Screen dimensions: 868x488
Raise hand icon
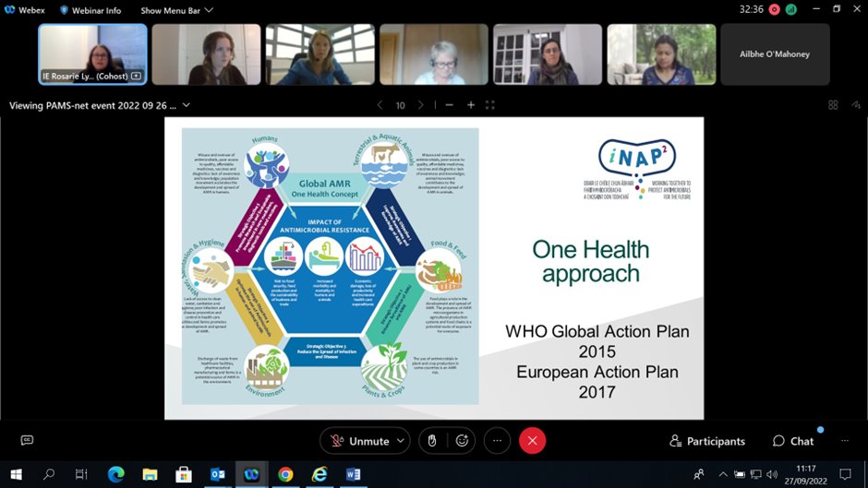tap(432, 441)
